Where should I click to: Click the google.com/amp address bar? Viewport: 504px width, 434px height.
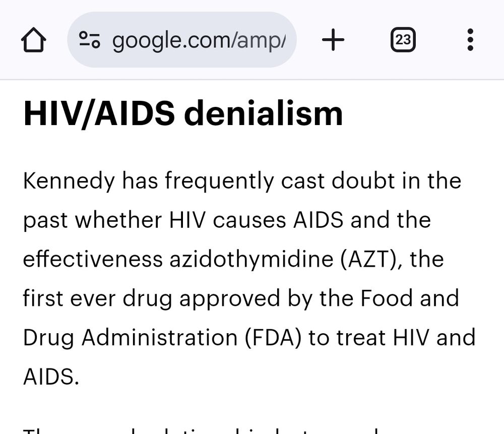(182, 39)
